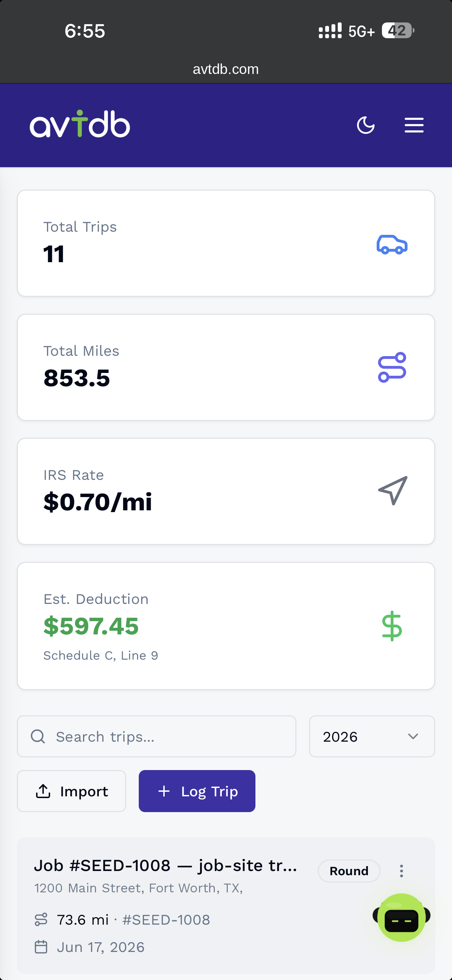452x980 pixels.
Task: Click the navigation arrow icon in IRS Rate
Action: pyautogui.click(x=393, y=491)
